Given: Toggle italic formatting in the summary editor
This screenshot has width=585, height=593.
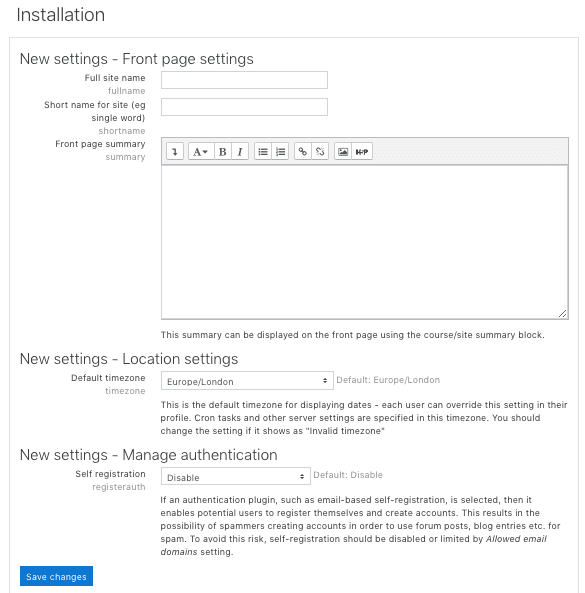Looking at the screenshot, I should [x=240, y=152].
